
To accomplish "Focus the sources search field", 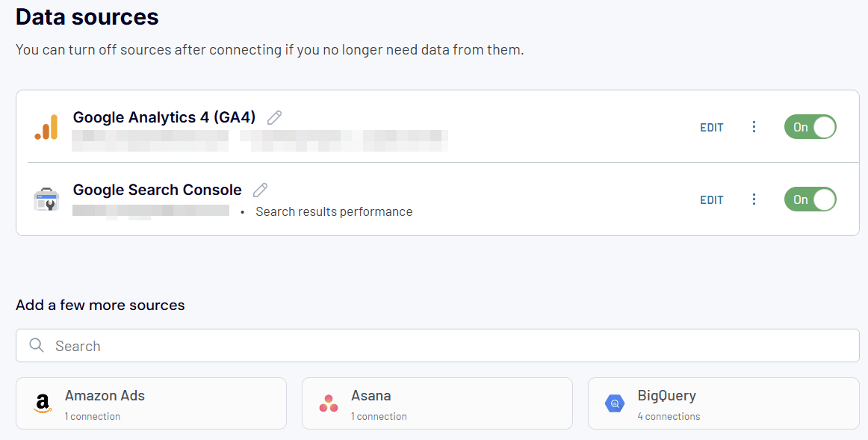I will click(x=437, y=345).
